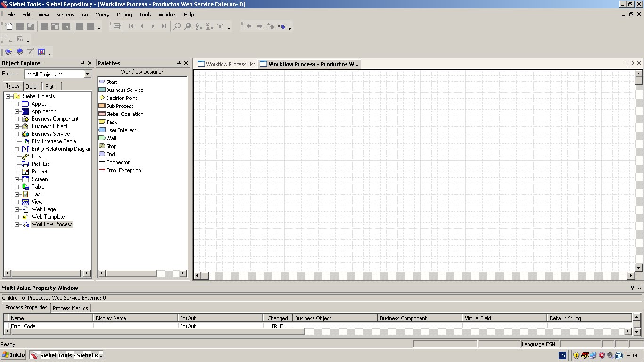
Task: Expand the Workflow Process node in Object Explorer
Action: click(17, 224)
